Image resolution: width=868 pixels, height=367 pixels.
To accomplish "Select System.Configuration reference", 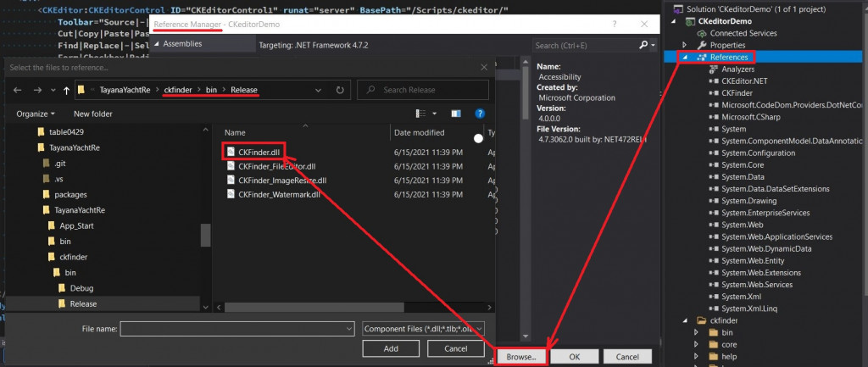I will [x=759, y=153].
